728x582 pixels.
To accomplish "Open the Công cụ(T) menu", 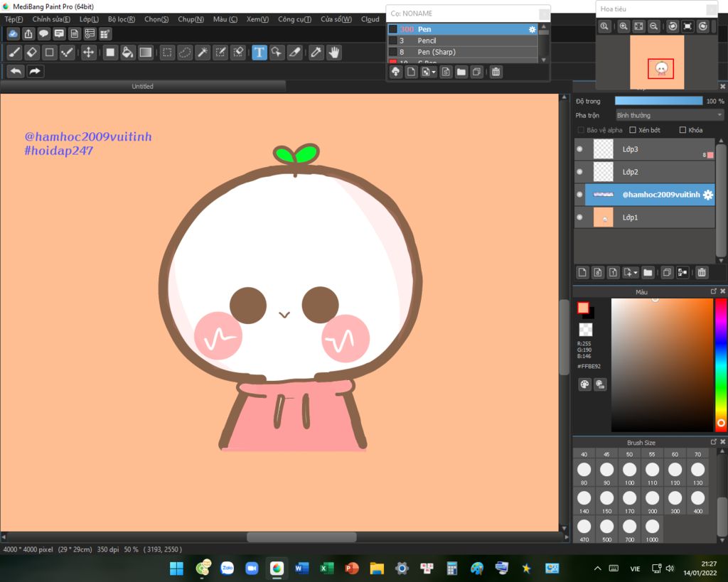I will pos(294,19).
